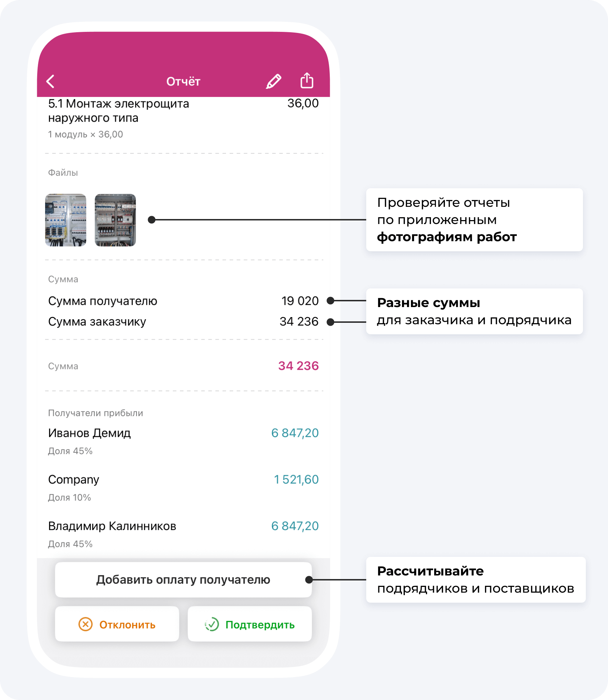
Task: Click the Отчёт header title
Action: (183, 82)
